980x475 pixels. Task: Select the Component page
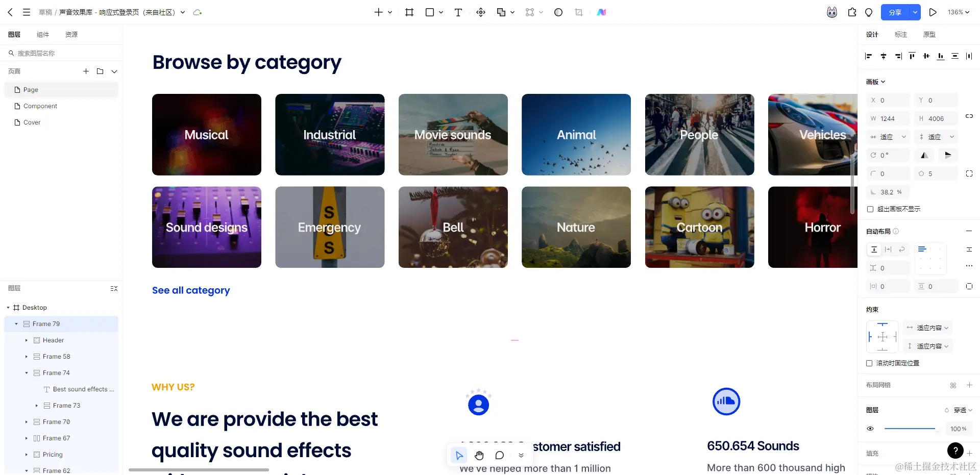pos(61,106)
